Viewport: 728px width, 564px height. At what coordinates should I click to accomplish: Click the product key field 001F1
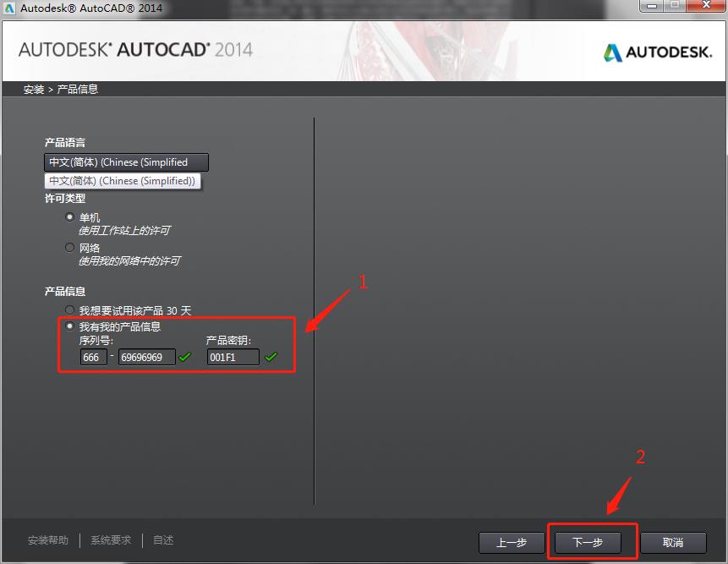[x=233, y=357]
